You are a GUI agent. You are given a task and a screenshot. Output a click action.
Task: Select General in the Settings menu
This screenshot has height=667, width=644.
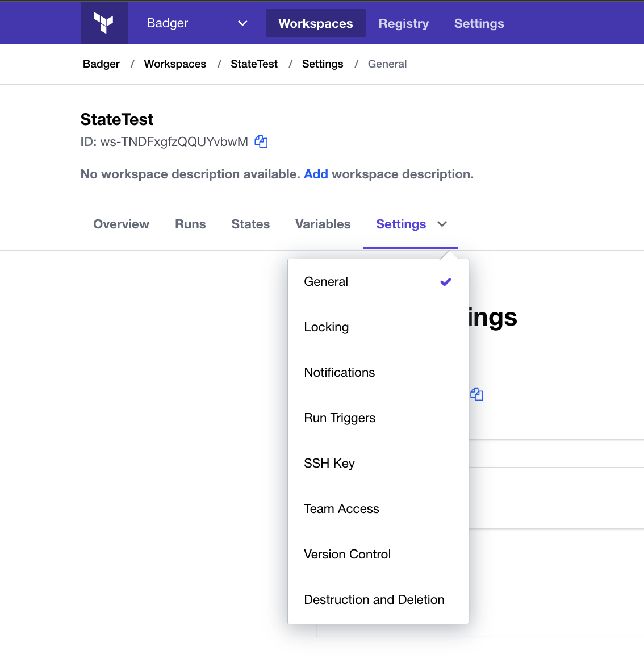coord(326,282)
